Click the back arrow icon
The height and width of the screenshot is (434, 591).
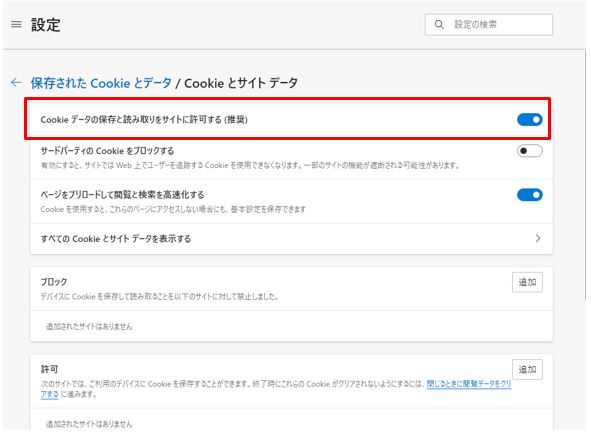pos(16,83)
